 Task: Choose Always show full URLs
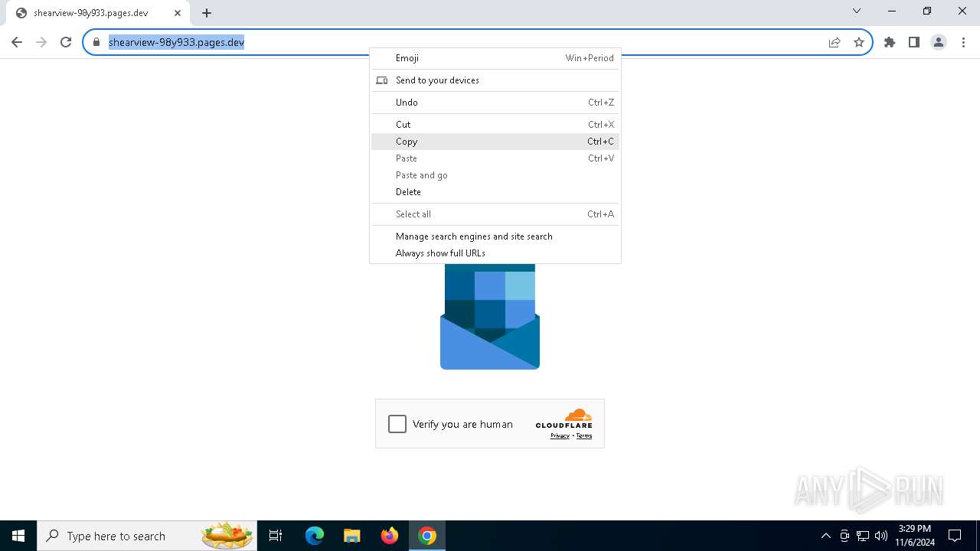click(x=495, y=253)
